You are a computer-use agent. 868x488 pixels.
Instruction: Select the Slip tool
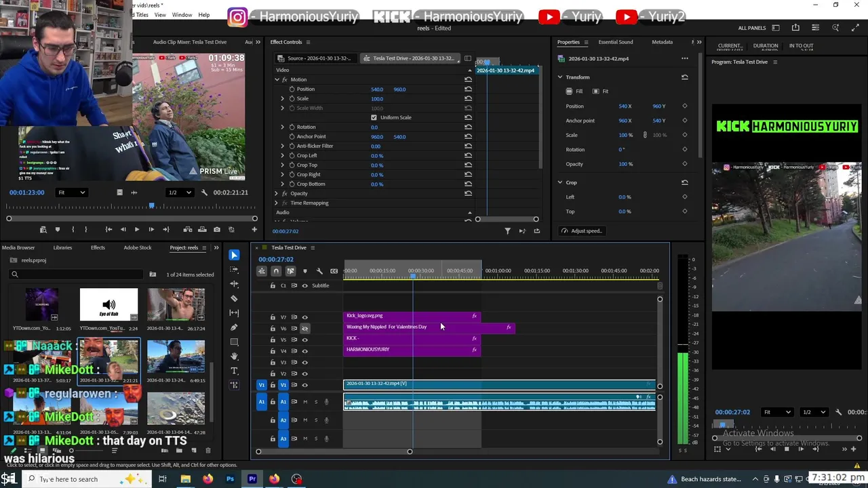(x=234, y=312)
